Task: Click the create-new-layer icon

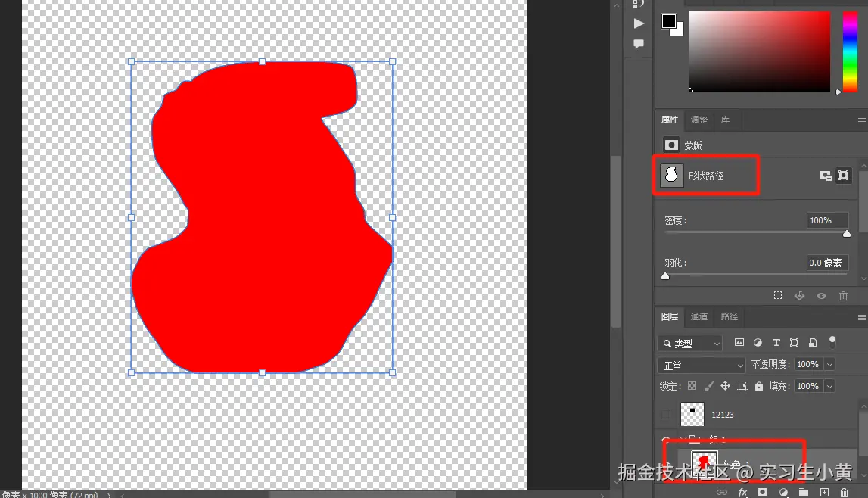Action: (x=824, y=491)
